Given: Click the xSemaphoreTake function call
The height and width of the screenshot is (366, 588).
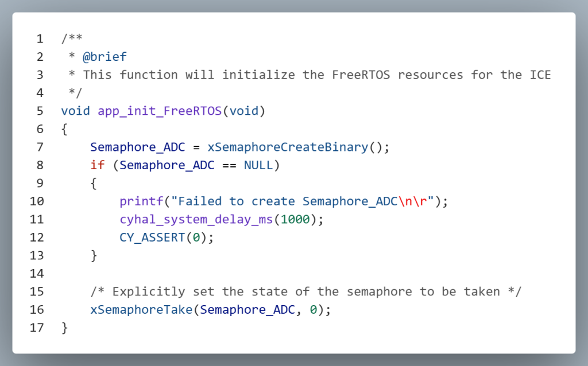Looking at the screenshot, I should pos(141,310).
